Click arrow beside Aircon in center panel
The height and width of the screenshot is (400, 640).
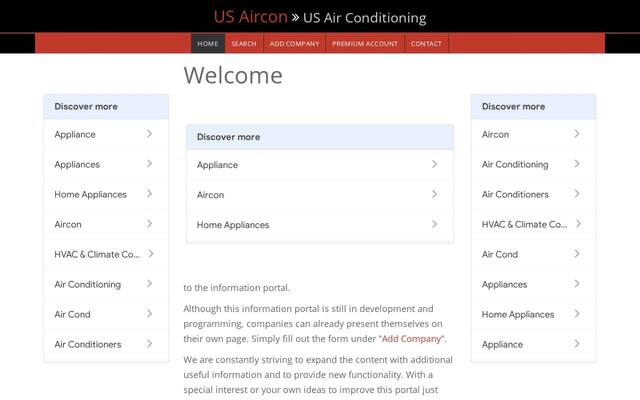click(x=434, y=194)
